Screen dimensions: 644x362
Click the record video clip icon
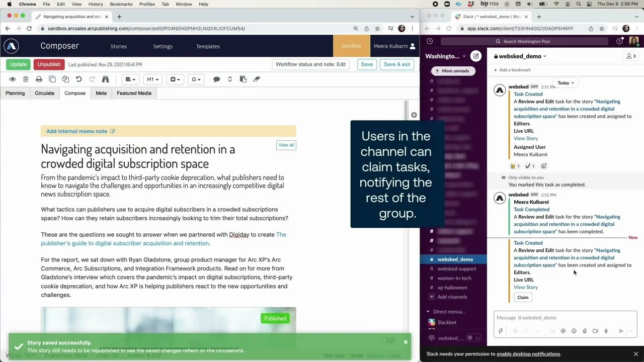[595, 331]
